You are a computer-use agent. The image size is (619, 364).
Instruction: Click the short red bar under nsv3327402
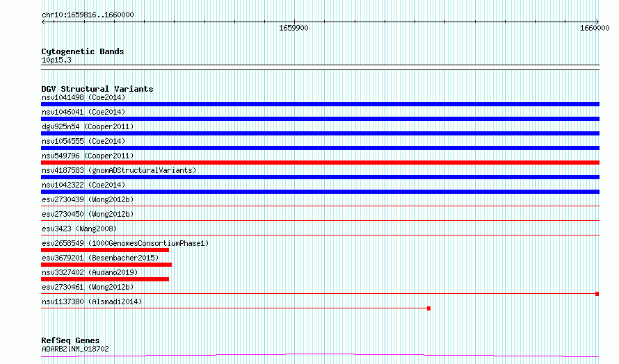click(105, 279)
